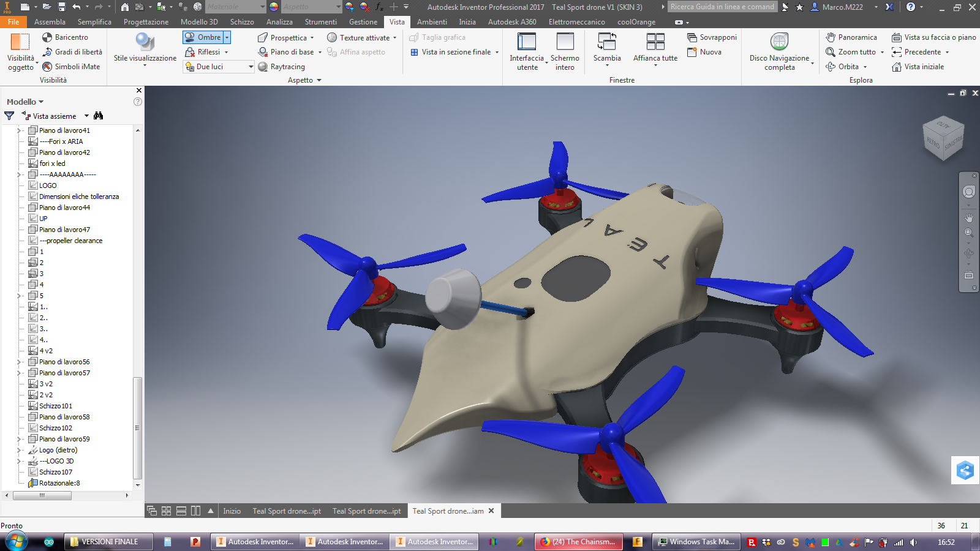The image size is (980, 551).
Task: Click the Marco.M222 user account
Action: coord(837,7)
